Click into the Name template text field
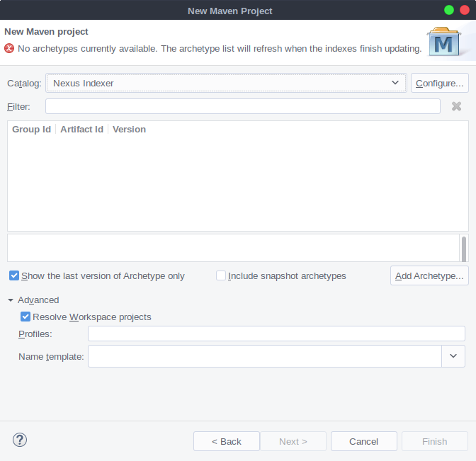 tap(265, 356)
